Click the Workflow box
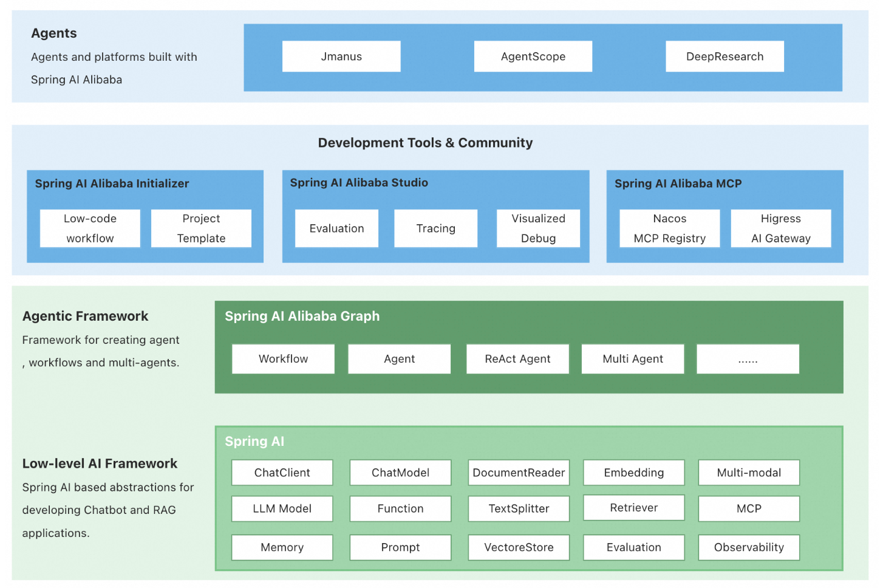This screenshot has width=883, height=588. click(x=283, y=359)
